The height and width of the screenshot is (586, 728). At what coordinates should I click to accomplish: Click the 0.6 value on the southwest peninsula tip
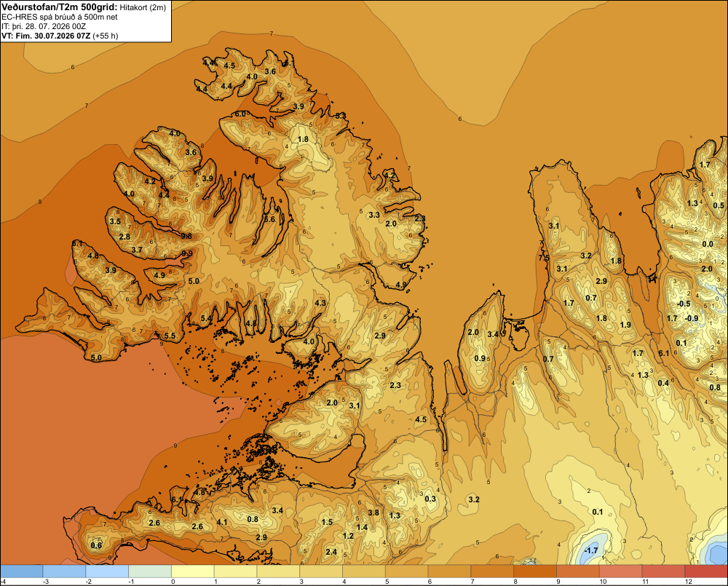click(x=96, y=545)
